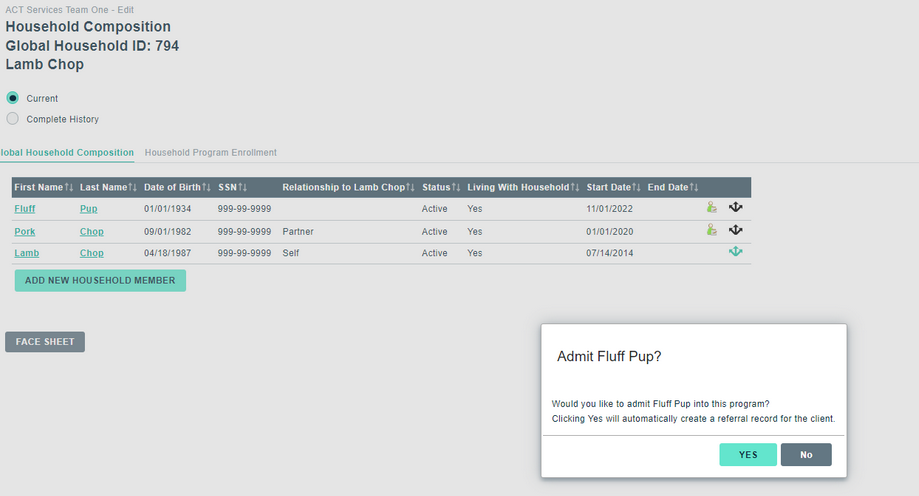Open Global Household Composition tab
The image size is (919, 496).
67,153
